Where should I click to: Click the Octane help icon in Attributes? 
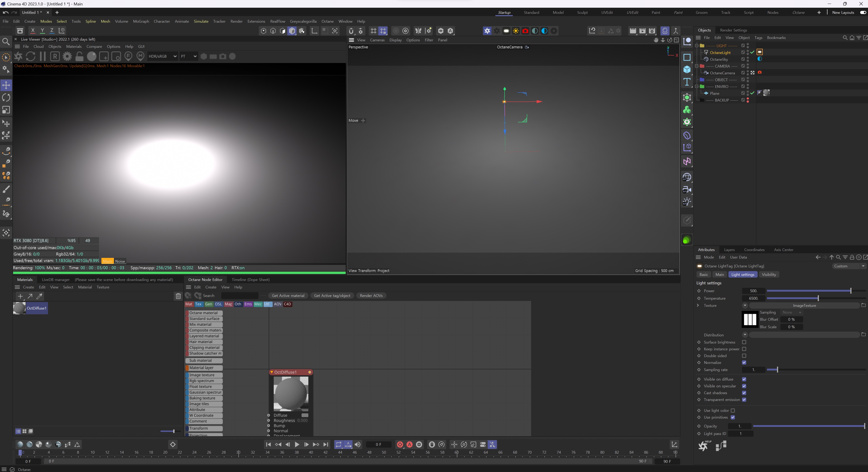pos(704,446)
